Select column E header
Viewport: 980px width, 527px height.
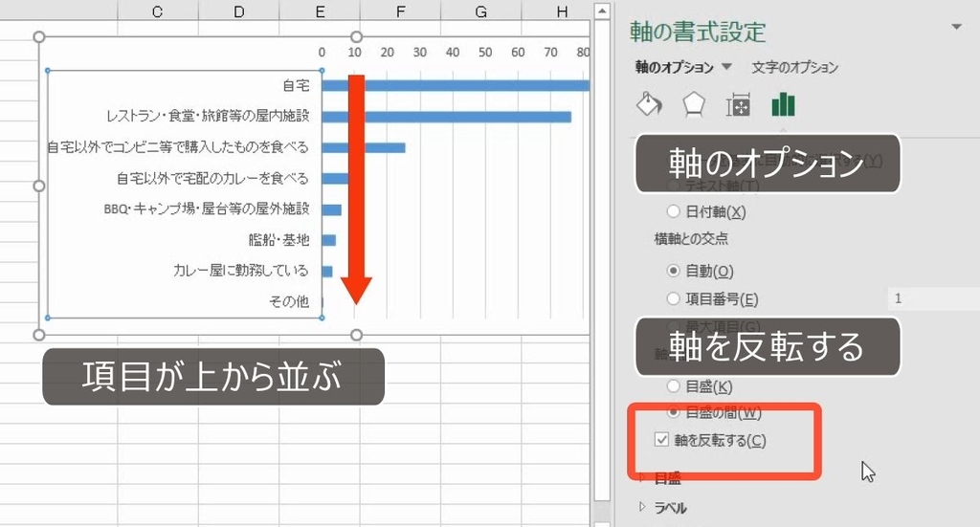pyautogui.click(x=320, y=11)
